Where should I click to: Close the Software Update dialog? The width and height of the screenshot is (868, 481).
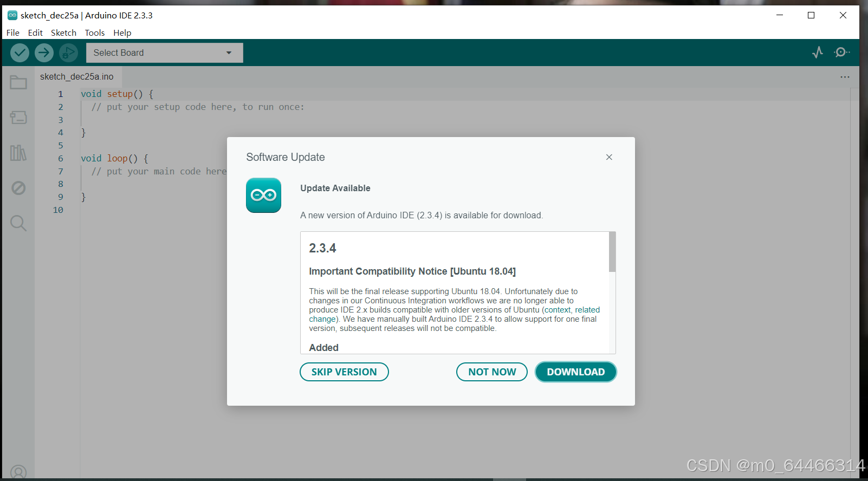609,157
